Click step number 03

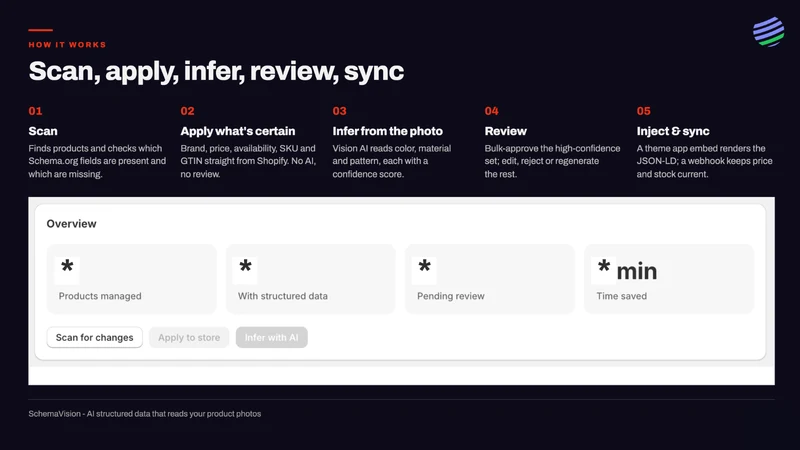click(339, 111)
